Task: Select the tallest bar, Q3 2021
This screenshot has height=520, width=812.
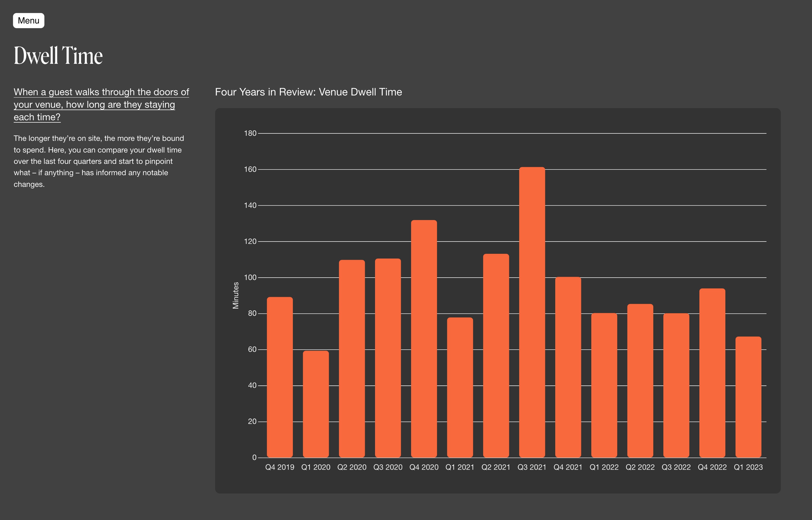Action: [x=532, y=312]
